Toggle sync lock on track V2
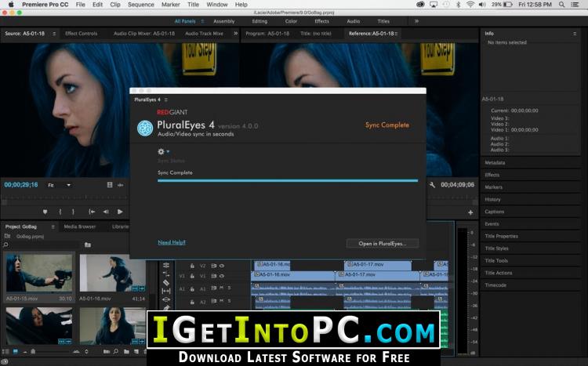 (x=214, y=266)
